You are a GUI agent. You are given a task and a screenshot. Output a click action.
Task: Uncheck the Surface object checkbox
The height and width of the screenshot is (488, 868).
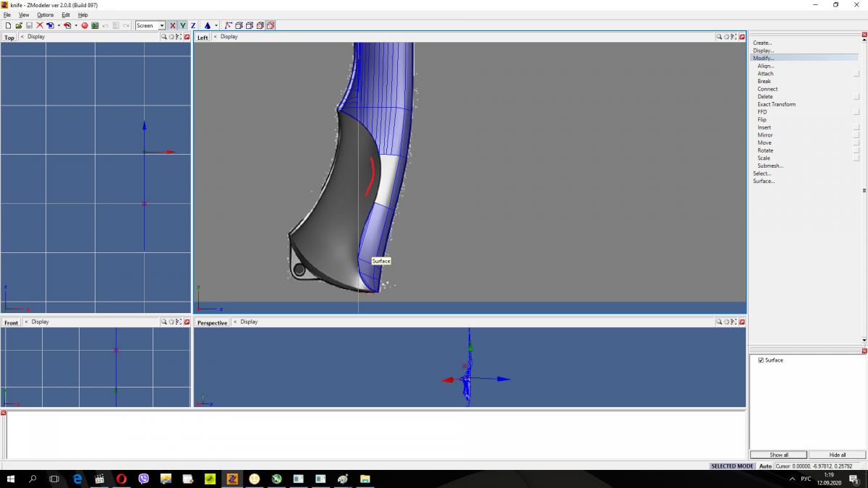tap(761, 360)
